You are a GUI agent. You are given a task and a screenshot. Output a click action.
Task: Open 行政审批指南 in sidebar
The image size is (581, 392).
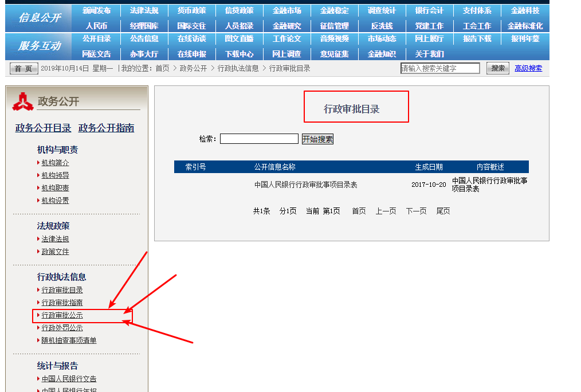click(x=61, y=302)
